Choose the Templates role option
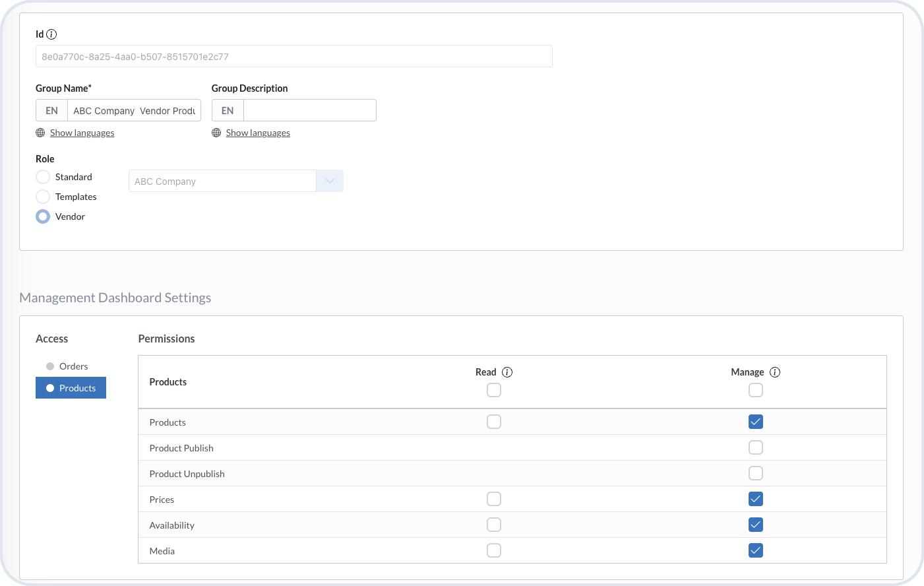This screenshot has width=924, height=586. click(43, 197)
